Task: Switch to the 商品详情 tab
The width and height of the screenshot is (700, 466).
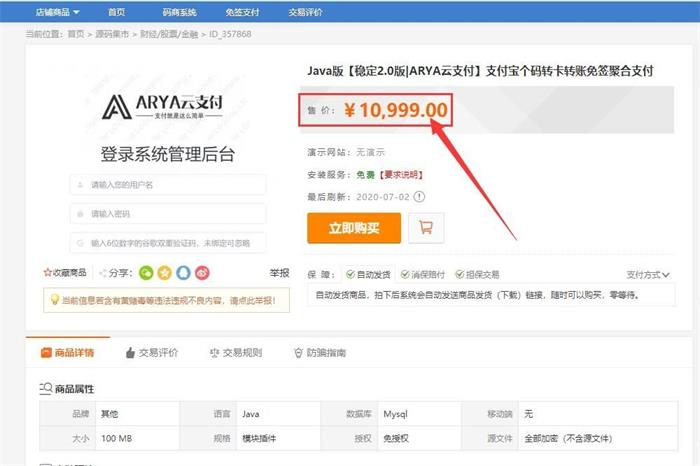Action: coord(67,353)
